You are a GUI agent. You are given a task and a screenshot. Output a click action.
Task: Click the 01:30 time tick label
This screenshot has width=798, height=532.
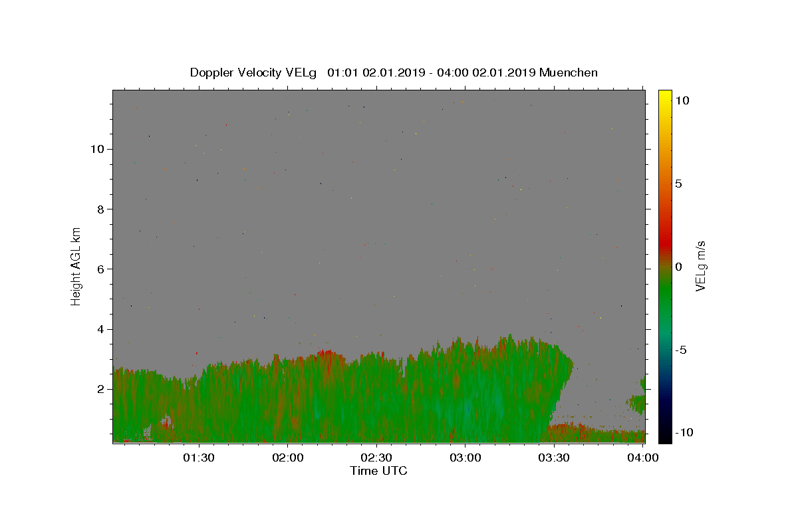199,458
